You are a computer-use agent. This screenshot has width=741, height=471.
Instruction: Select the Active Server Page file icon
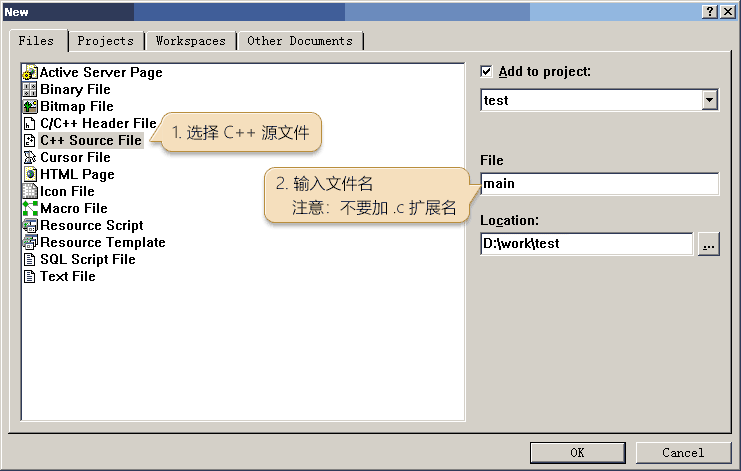(30, 73)
